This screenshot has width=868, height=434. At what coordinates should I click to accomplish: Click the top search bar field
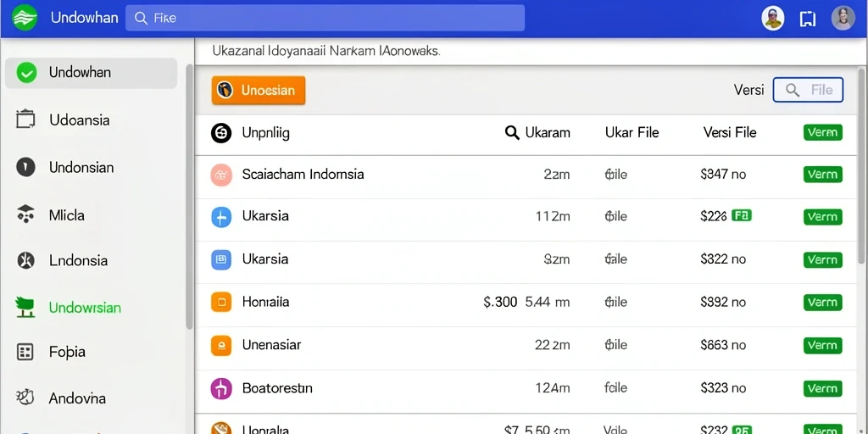point(325,19)
